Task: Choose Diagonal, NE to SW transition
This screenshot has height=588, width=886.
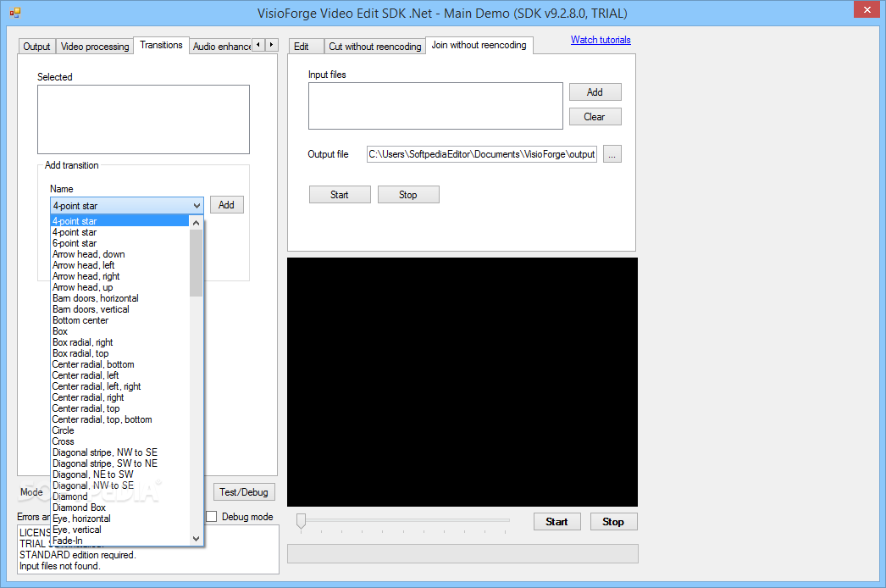Action: pos(119,475)
